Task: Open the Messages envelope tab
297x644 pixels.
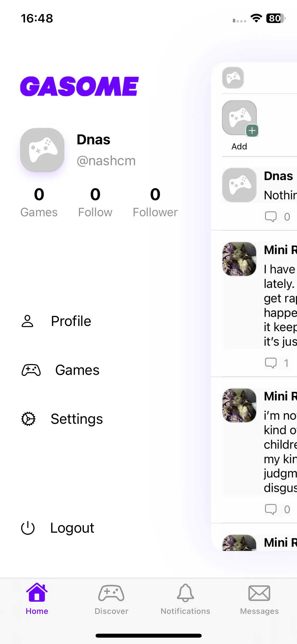Action: click(259, 599)
